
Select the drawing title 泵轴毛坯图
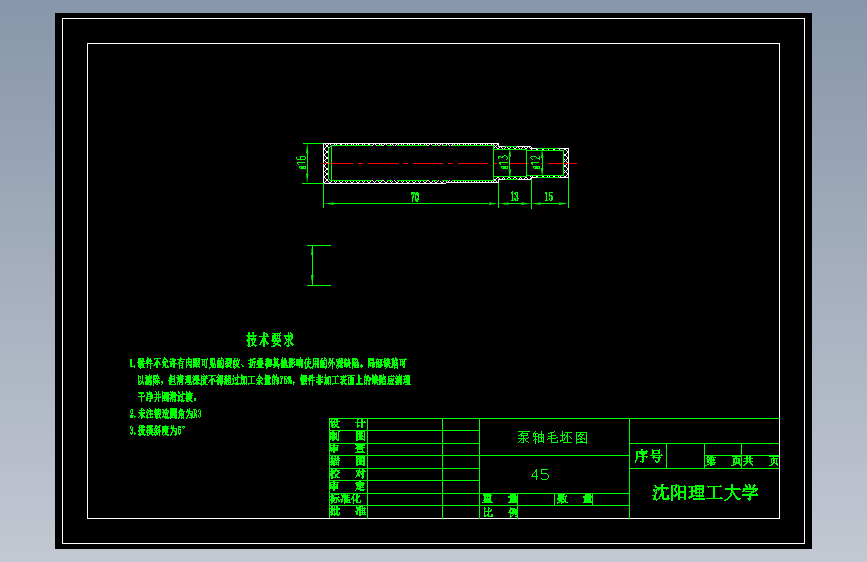pyautogui.click(x=552, y=438)
